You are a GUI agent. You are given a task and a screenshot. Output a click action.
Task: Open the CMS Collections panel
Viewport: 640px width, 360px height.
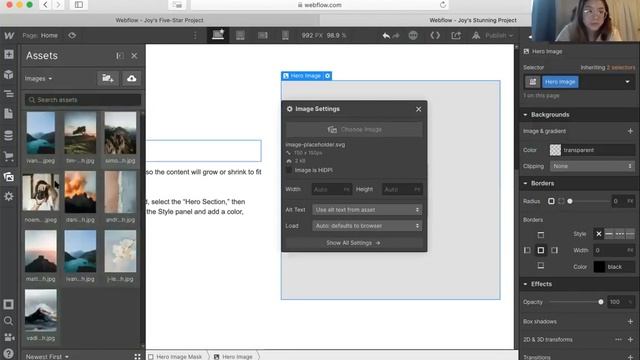(x=9, y=135)
